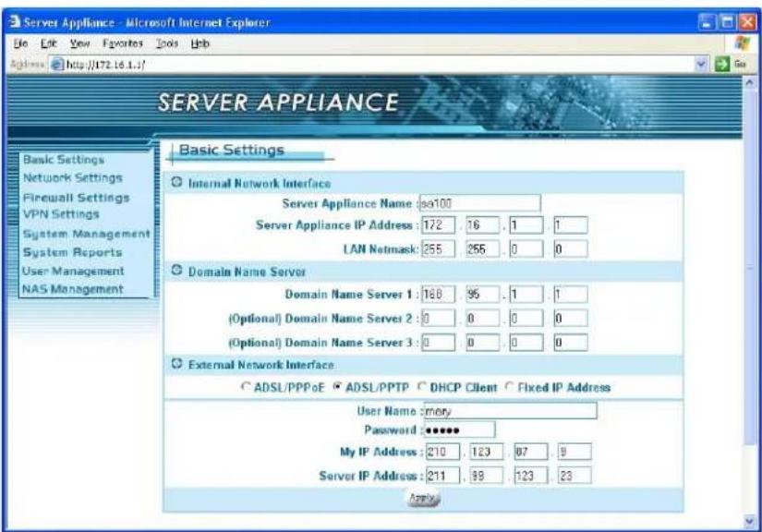Screen dimensions: 762x532
Task: Click the User Name field
Action: 510,411
